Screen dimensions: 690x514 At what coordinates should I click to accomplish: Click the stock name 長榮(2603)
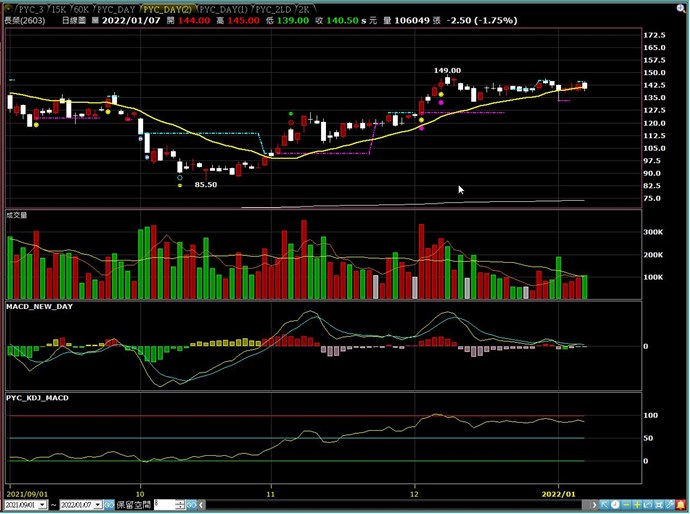[25, 20]
